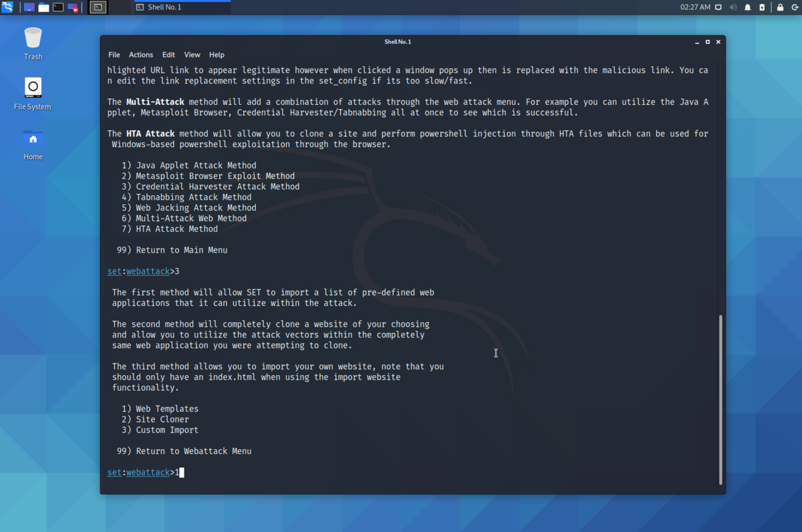Click the 'set:webattack>3' prompt line
802x532 pixels.
143,271
